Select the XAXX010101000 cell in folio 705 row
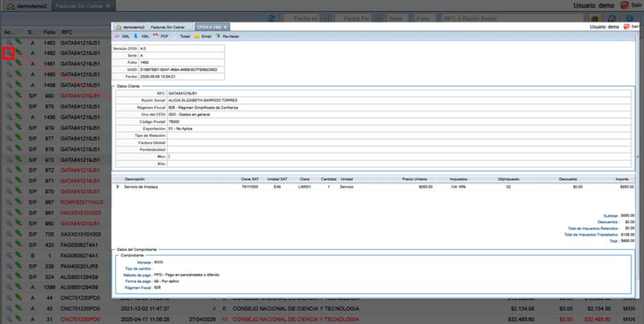This screenshot has height=324, width=644. pos(80,235)
